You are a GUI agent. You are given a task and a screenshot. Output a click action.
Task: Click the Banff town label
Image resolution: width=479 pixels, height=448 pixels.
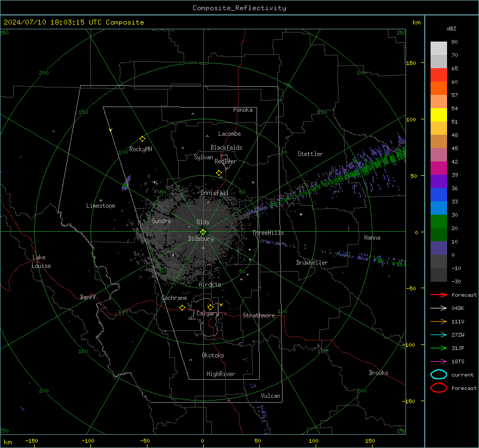[x=88, y=297]
